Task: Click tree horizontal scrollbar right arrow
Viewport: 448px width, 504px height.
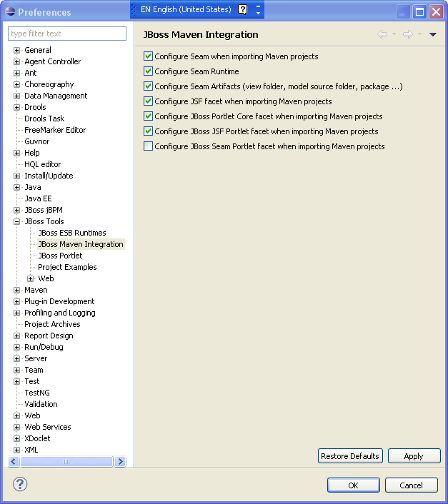Action: (x=121, y=462)
